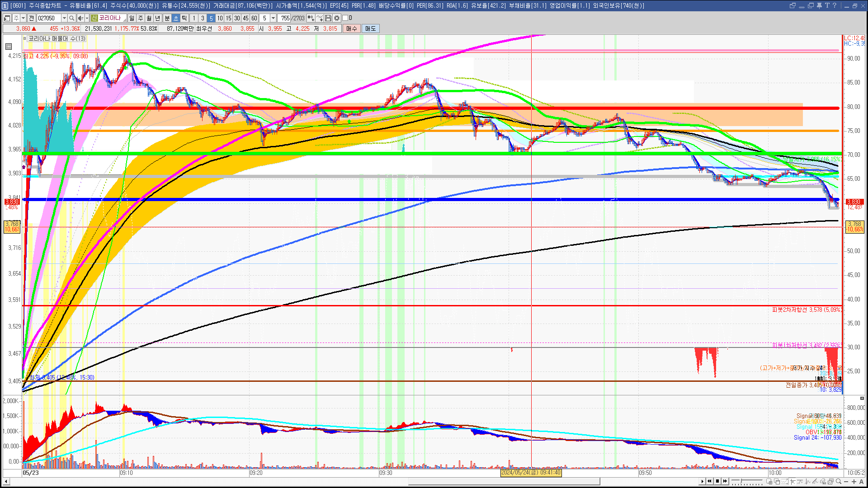Click the 매수 buy button

(352, 28)
